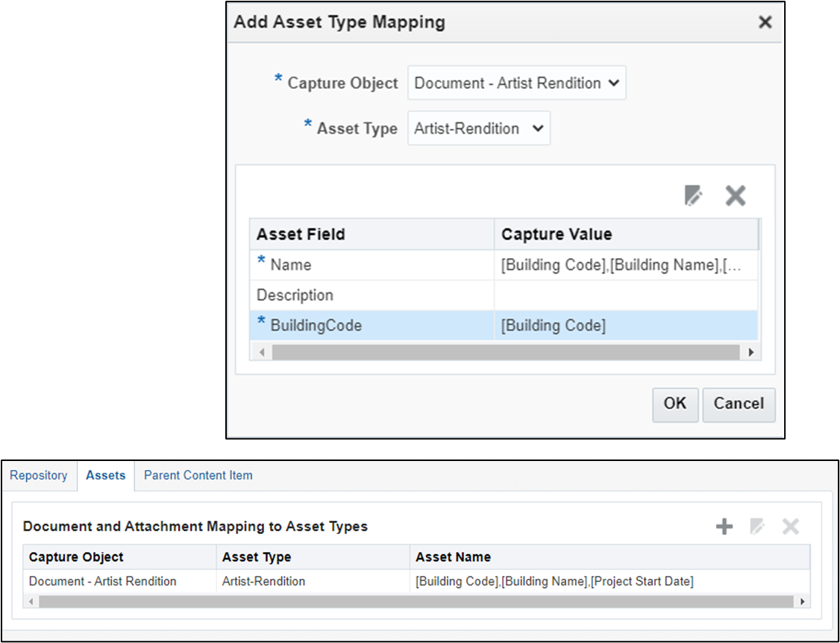
Task: Select the edit pencil icon above the asset field table
Action: coord(694,195)
